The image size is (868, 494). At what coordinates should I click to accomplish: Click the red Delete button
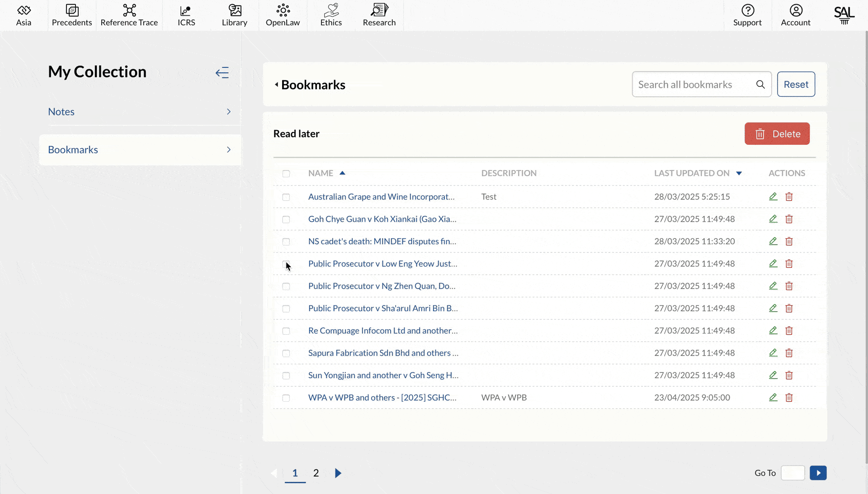pos(777,134)
